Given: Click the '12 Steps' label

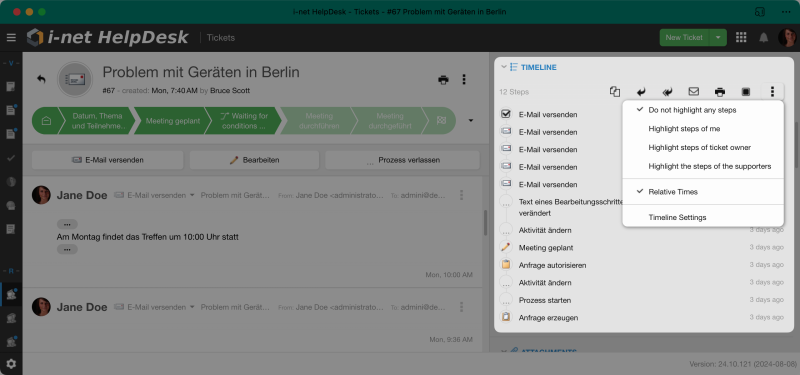Looking at the screenshot, I should 514,92.
